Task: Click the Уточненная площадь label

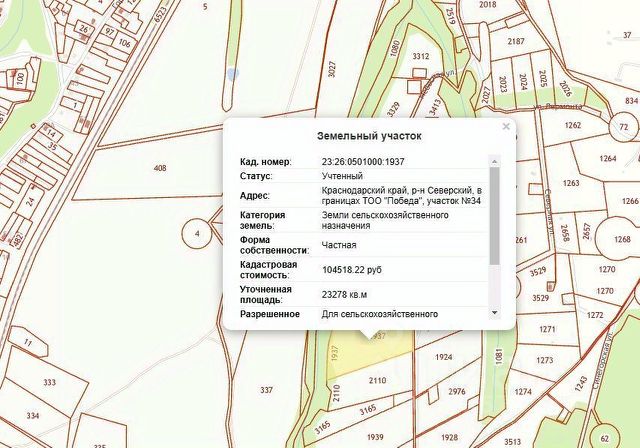Action: (266, 295)
